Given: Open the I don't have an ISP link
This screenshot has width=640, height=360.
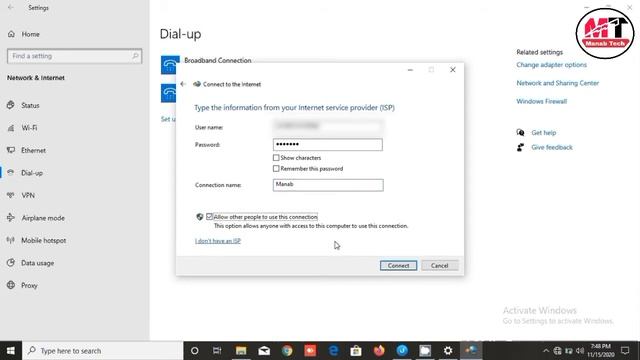Looking at the screenshot, I should point(218,241).
